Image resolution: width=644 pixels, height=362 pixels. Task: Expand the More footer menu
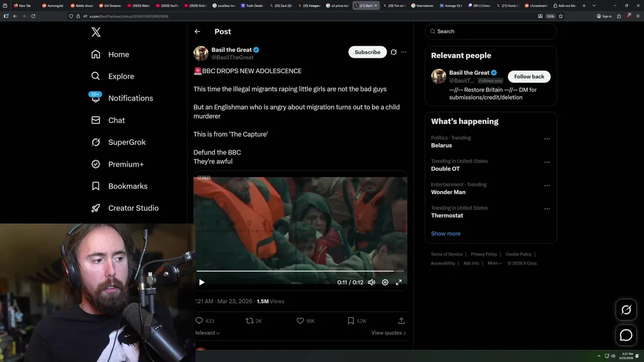pyautogui.click(x=494, y=263)
